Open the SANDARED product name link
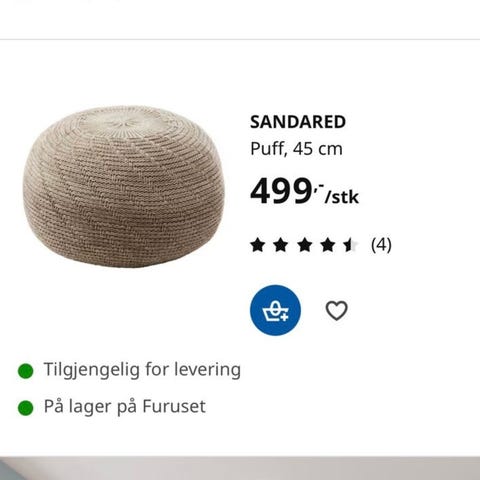 [298, 122]
